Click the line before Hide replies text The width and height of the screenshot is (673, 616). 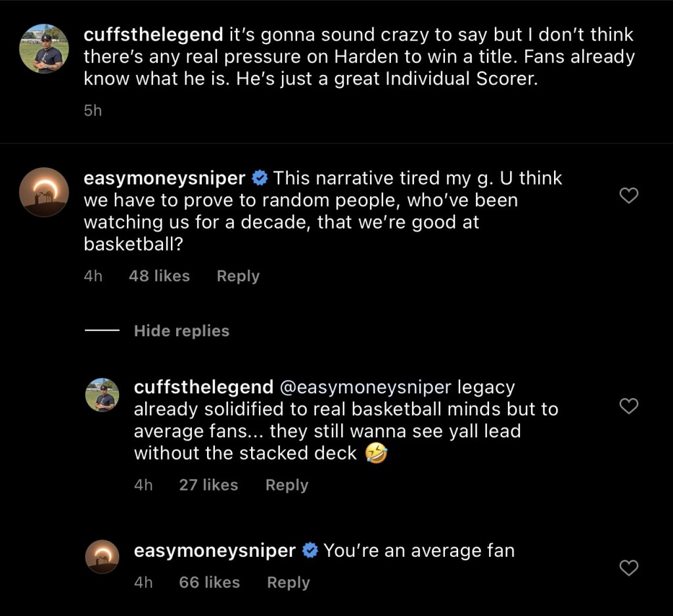click(x=103, y=331)
